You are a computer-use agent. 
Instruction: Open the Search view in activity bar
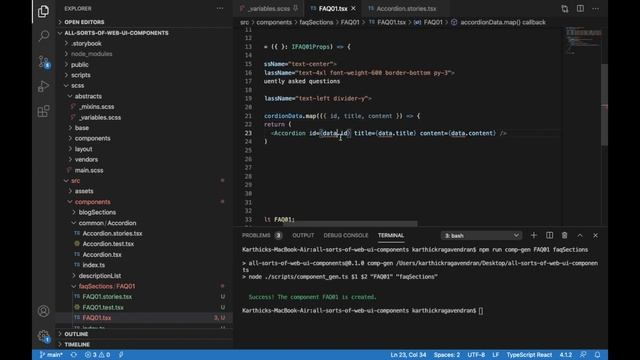43,36
